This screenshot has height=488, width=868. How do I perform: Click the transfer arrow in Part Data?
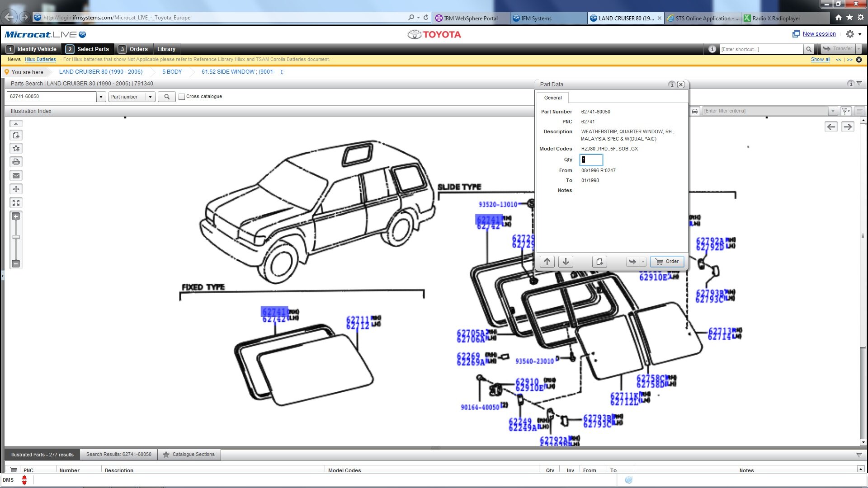point(632,262)
